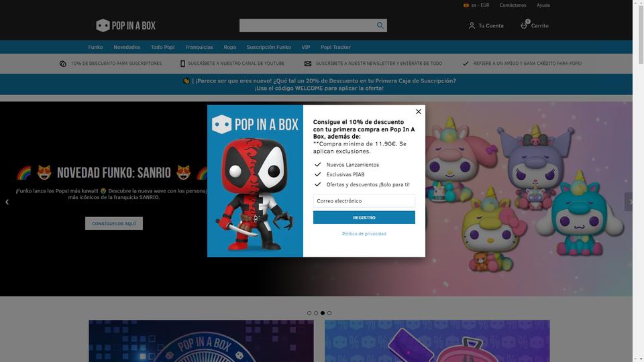Click the Correo electrónico input field
This screenshot has width=644, height=362.
pyautogui.click(x=364, y=201)
